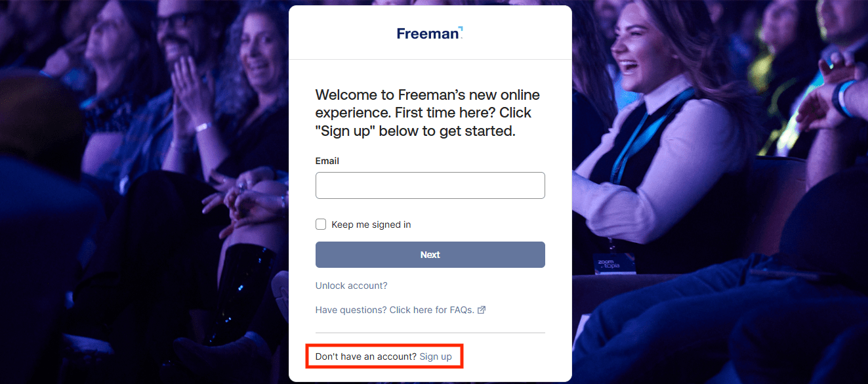Click the Email field label

coord(327,161)
